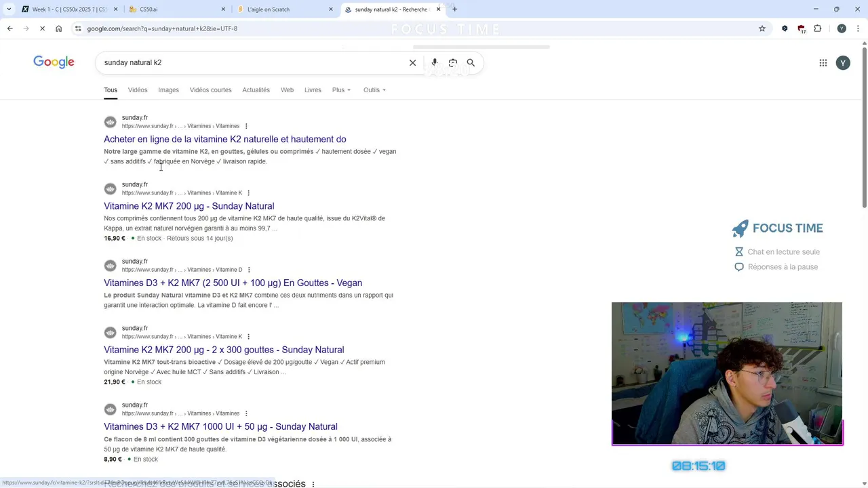Switch to Web results tab
This screenshot has height=488, width=868.
click(x=287, y=90)
